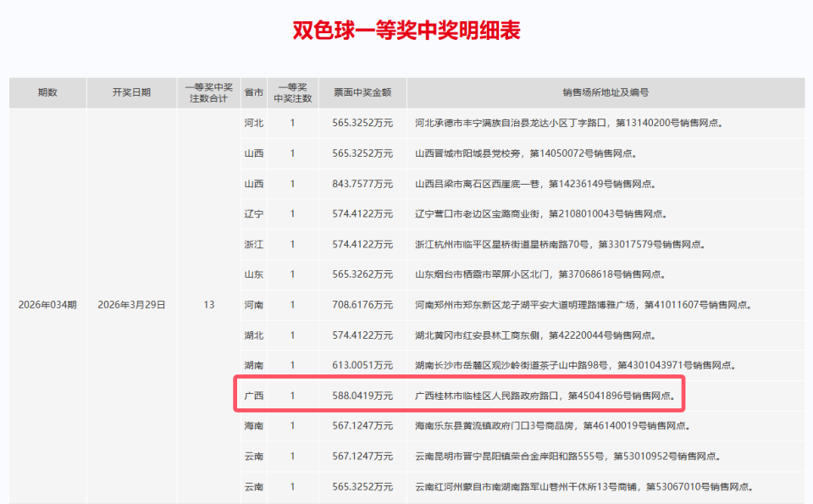Click the 湖南 province cell
The height and width of the screenshot is (504, 813).
tap(254, 366)
